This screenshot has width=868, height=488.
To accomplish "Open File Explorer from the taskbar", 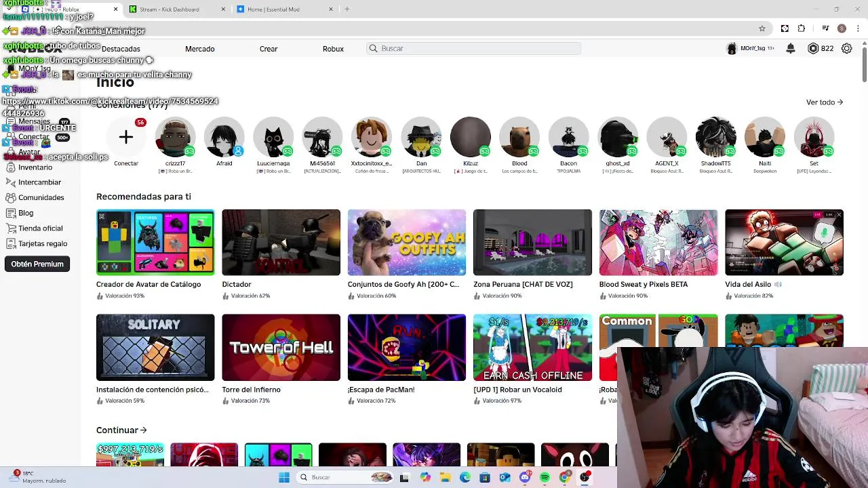I will pyautogui.click(x=446, y=477).
